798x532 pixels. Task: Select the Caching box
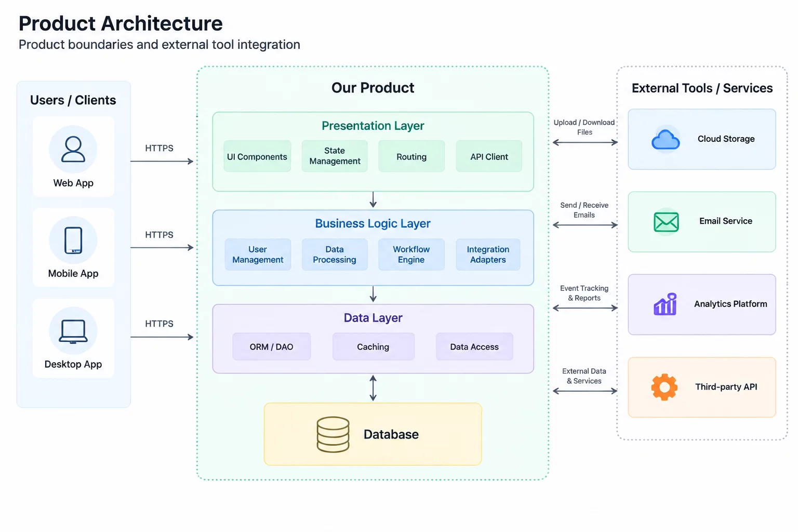click(x=374, y=347)
